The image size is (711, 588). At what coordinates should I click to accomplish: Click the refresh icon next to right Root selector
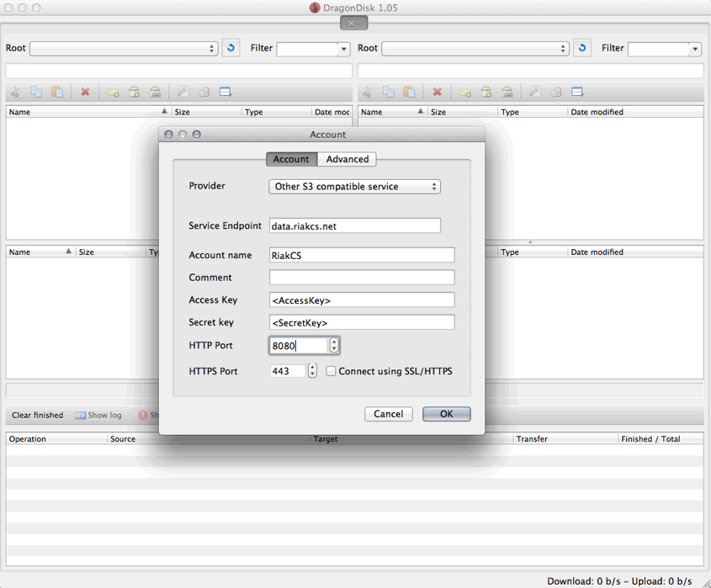click(581, 48)
